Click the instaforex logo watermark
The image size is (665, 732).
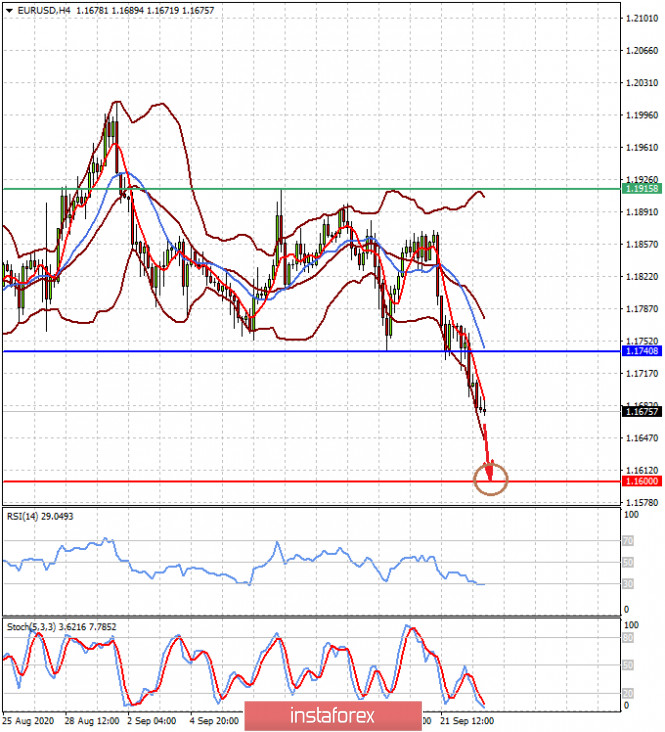(x=332, y=715)
